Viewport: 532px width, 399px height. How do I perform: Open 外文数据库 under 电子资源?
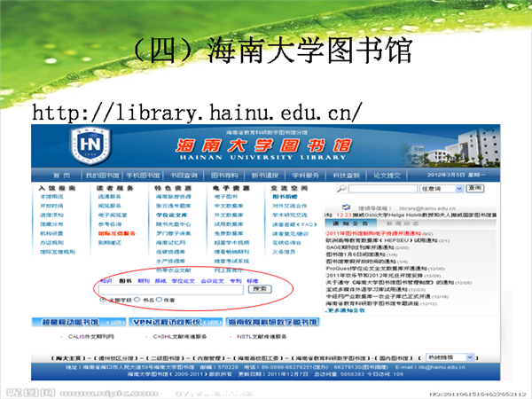point(229,215)
